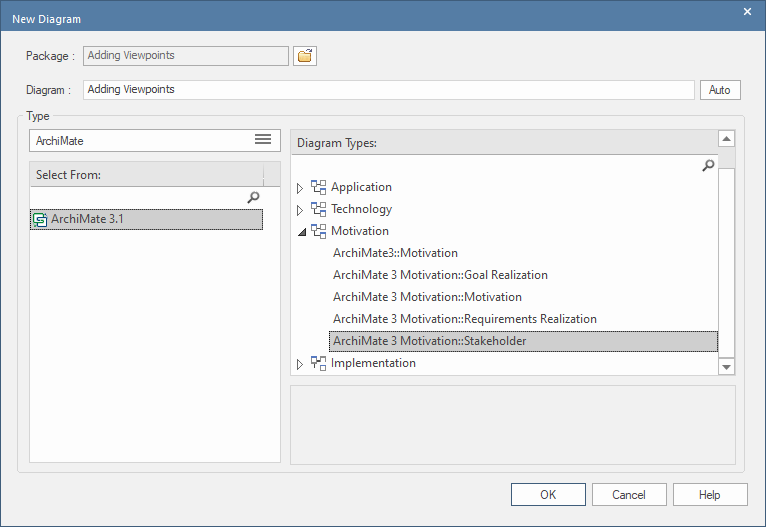Click the Diagram Types scroll up arrow

[x=726, y=139]
